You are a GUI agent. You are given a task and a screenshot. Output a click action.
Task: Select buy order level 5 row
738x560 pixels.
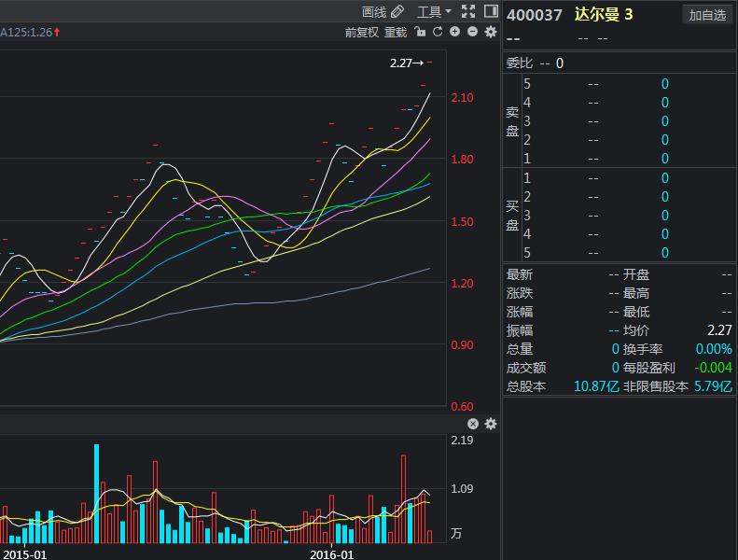(629, 253)
